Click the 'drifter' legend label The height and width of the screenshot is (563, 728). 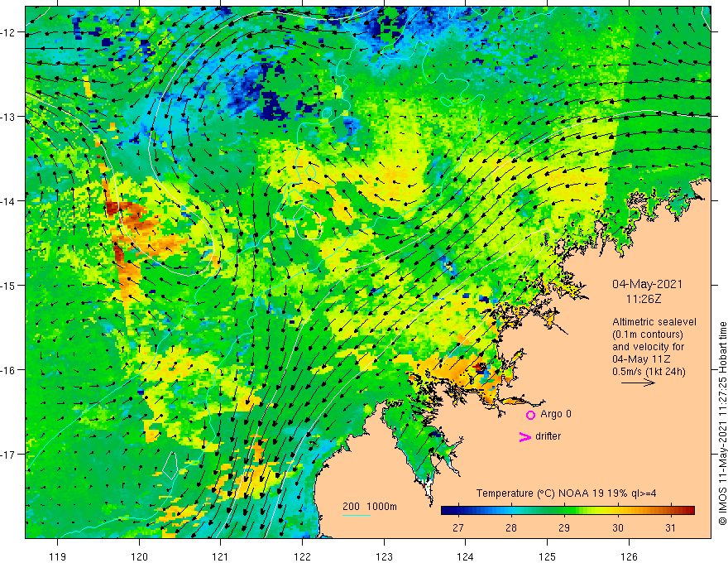click(x=548, y=436)
